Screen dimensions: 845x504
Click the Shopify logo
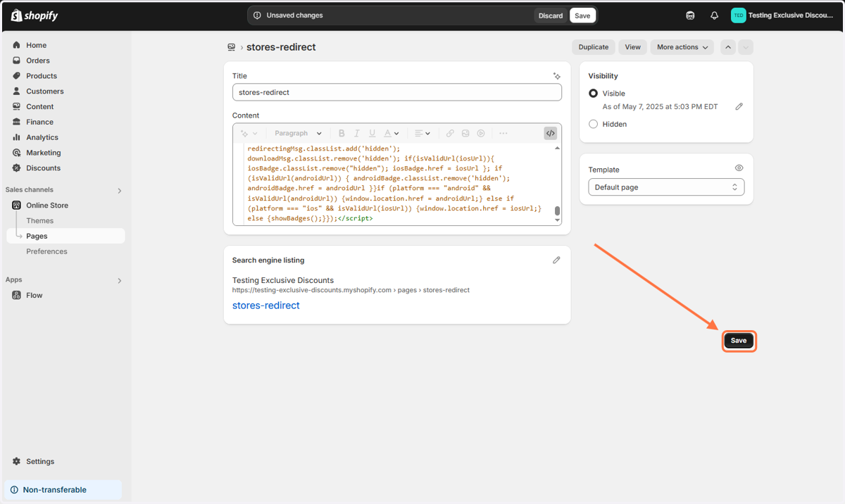coord(35,15)
